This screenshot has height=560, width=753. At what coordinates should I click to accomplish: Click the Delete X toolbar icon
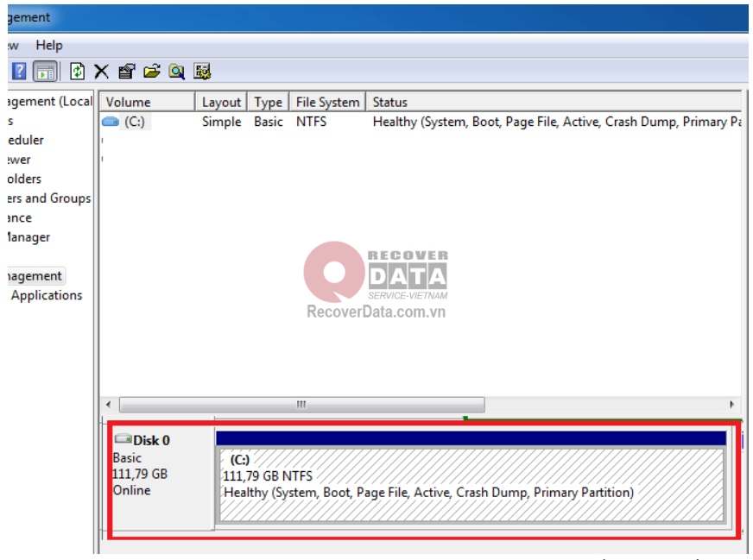coord(101,72)
